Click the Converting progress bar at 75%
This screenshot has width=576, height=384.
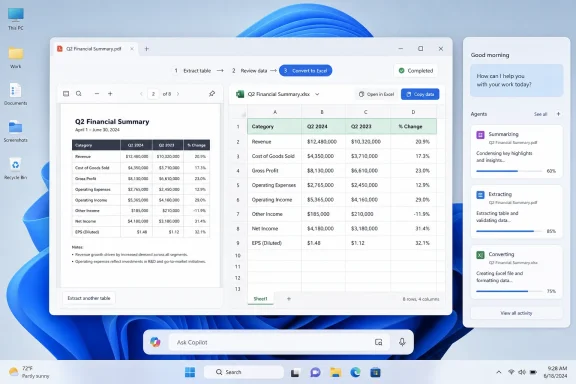(x=509, y=291)
